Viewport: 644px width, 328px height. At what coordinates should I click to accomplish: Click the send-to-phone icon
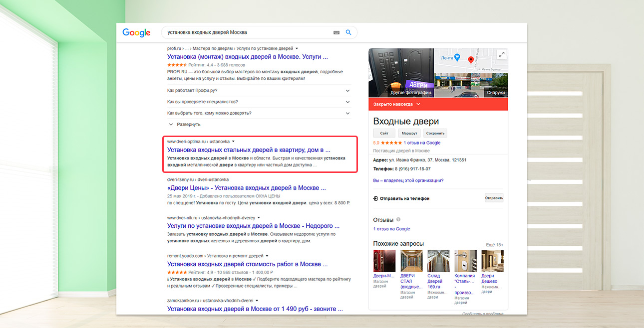click(x=375, y=198)
